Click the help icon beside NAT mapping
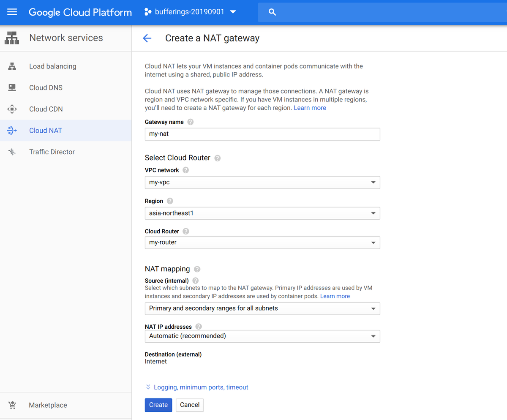Viewport: 507px width, 420px height. (197, 269)
